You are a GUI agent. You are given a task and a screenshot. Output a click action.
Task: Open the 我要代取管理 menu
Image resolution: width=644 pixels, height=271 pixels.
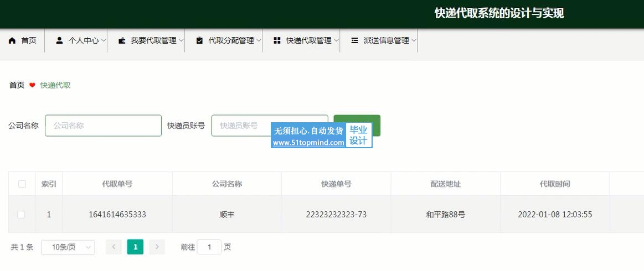[146, 40]
